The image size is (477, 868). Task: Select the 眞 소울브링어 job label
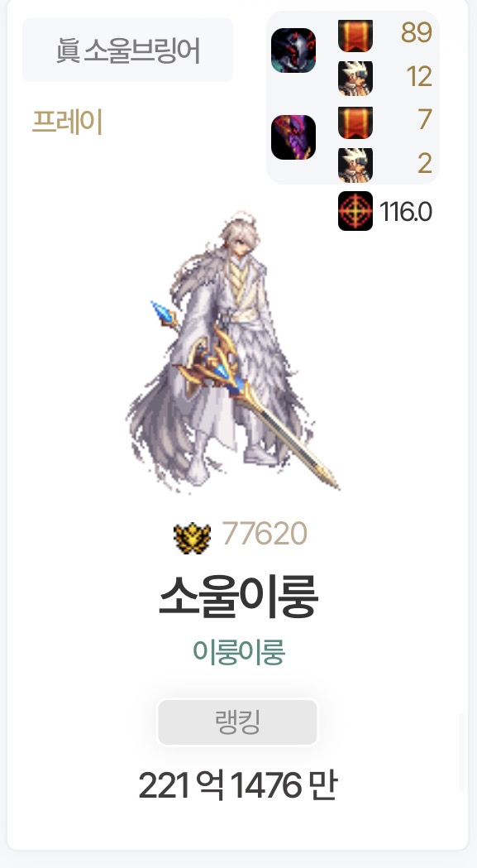(x=128, y=50)
